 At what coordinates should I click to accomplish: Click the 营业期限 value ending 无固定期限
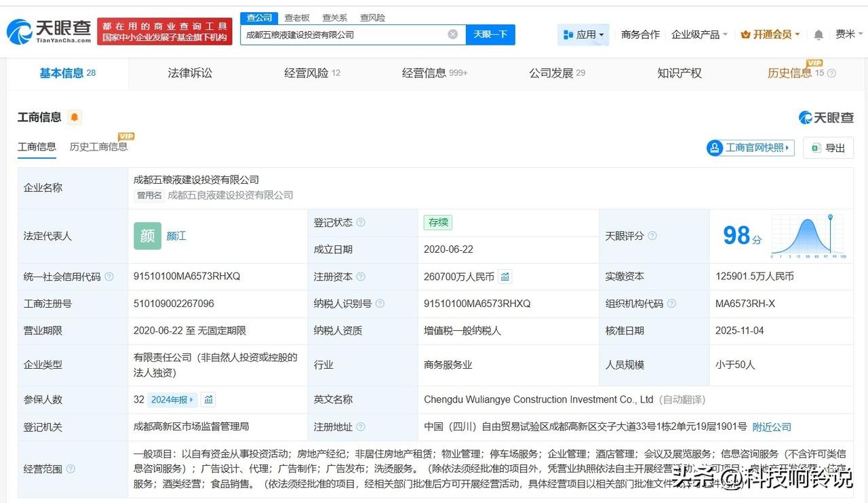[x=190, y=331]
